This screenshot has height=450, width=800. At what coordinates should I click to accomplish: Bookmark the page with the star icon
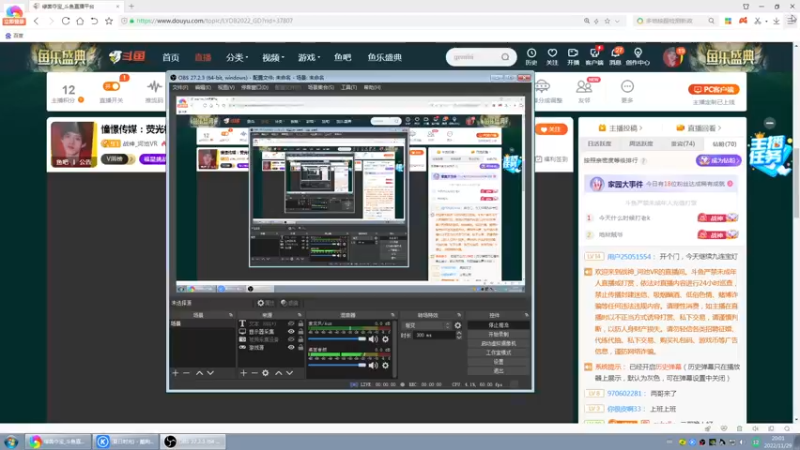point(109,21)
